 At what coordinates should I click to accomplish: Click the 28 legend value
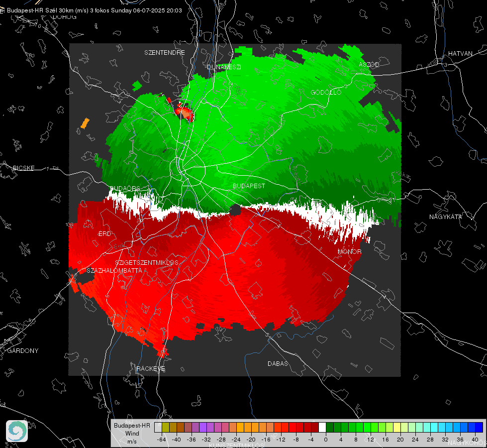click(x=430, y=440)
